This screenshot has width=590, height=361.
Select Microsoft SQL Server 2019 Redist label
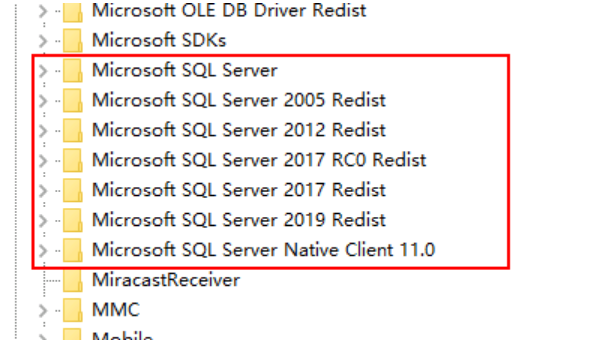pyautogui.click(x=239, y=220)
